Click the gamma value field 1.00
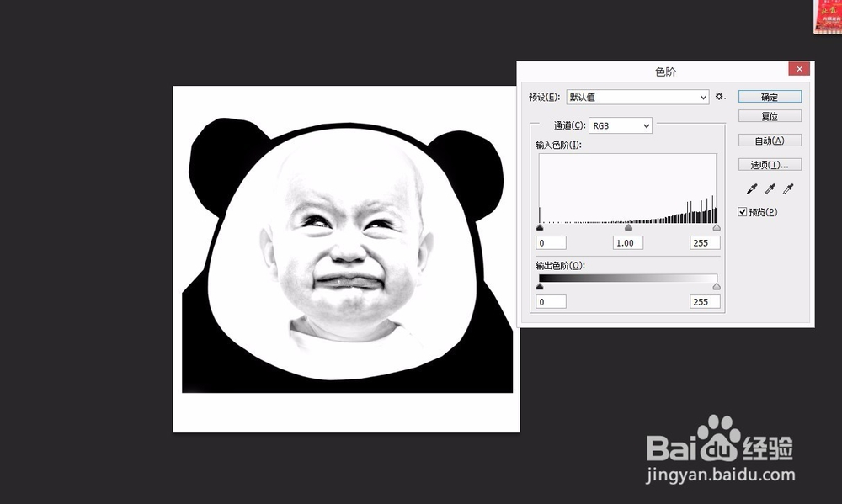Screen dimensions: 842x504 pyautogui.click(x=628, y=243)
